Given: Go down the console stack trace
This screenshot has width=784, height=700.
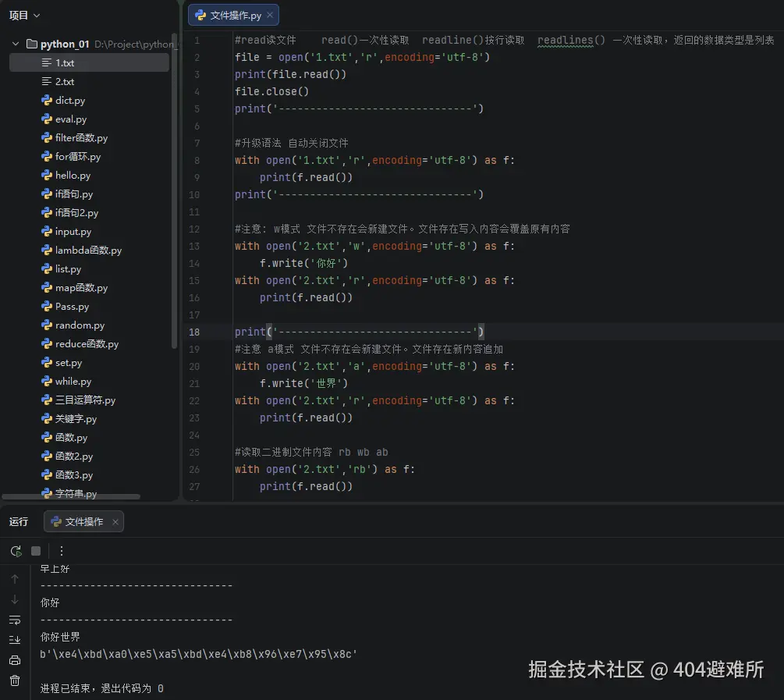Looking at the screenshot, I should coord(15,599).
